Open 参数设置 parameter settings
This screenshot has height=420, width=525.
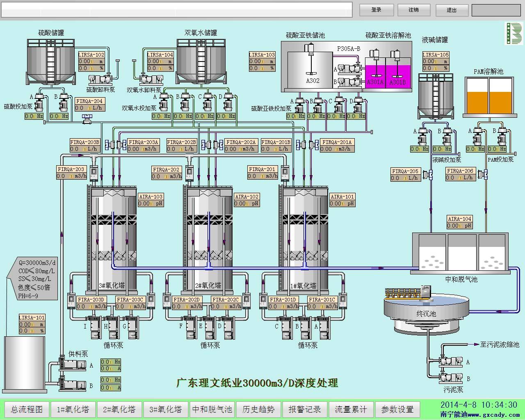(397, 409)
